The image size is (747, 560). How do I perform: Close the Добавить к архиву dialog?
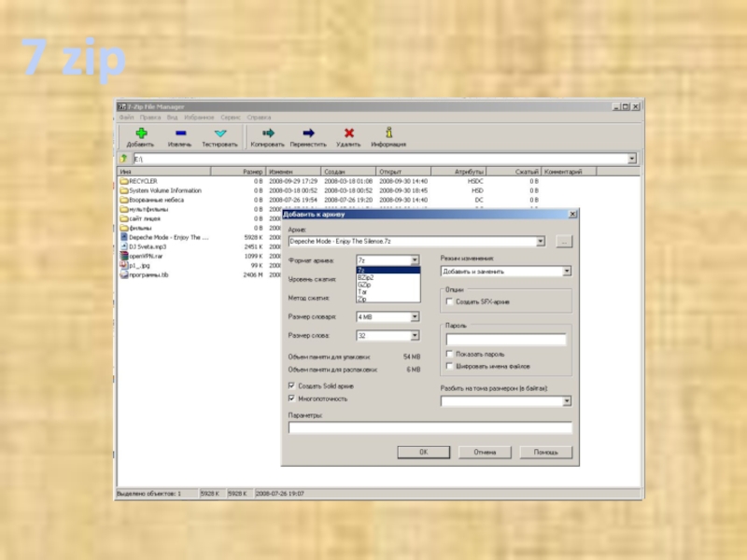tap(573, 215)
